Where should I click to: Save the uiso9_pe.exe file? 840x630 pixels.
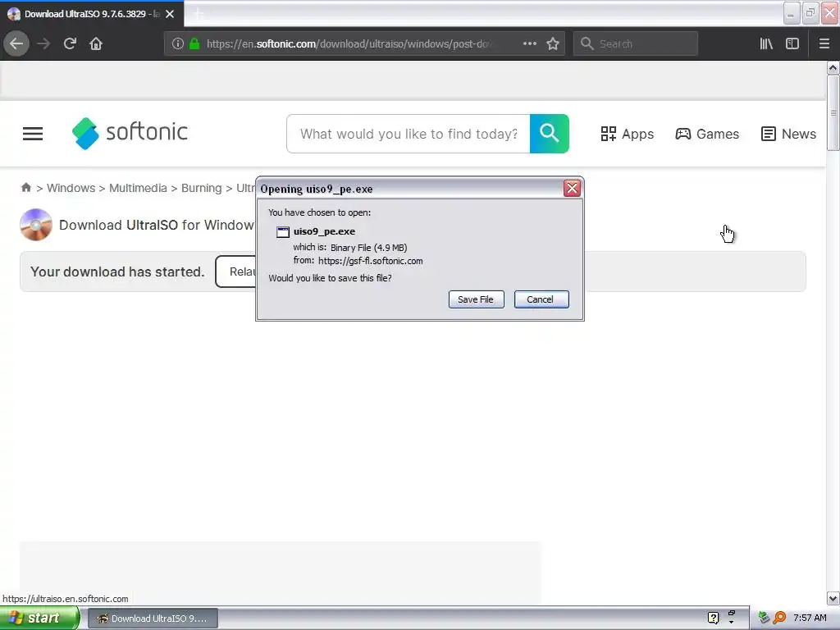point(476,299)
